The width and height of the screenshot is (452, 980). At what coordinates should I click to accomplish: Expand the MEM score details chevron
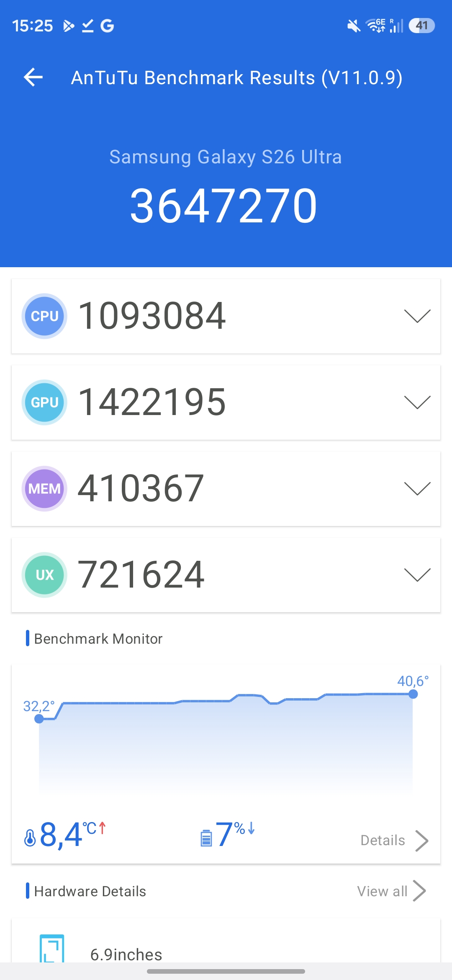coord(417,489)
